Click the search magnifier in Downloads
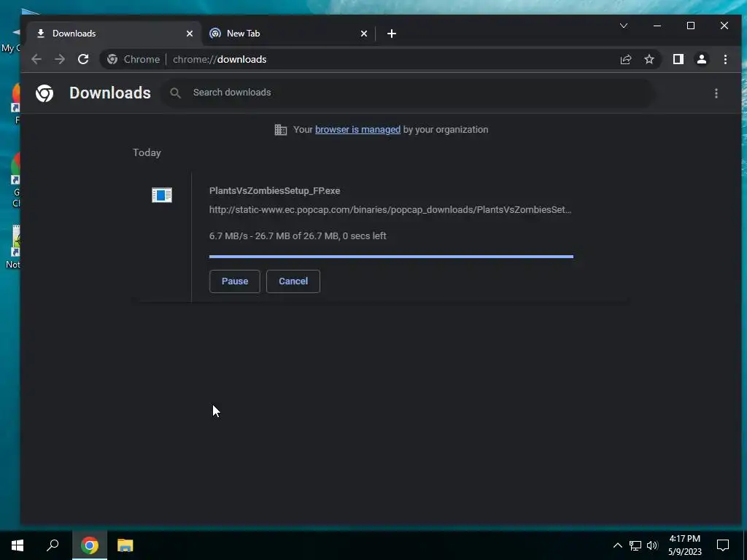This screenshot has width=747, height=560. [x=175, y=93]
